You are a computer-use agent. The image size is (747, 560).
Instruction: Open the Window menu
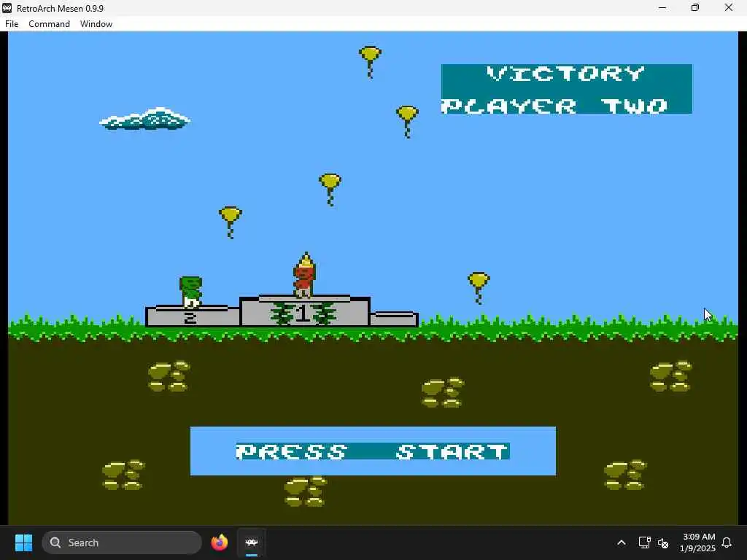tap(96, 24)
